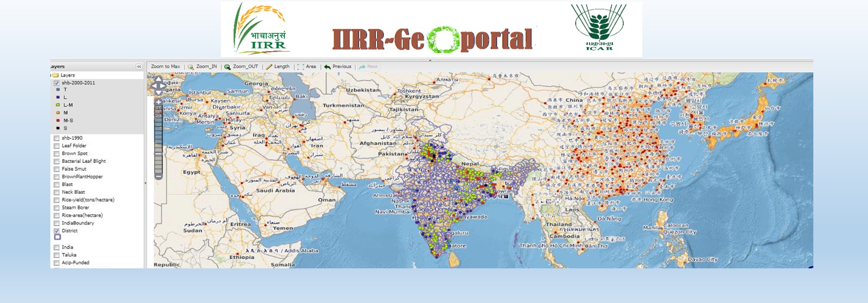Enable the Bacterial Leaf Blight layer checkbox

click(x=56, y=161)
